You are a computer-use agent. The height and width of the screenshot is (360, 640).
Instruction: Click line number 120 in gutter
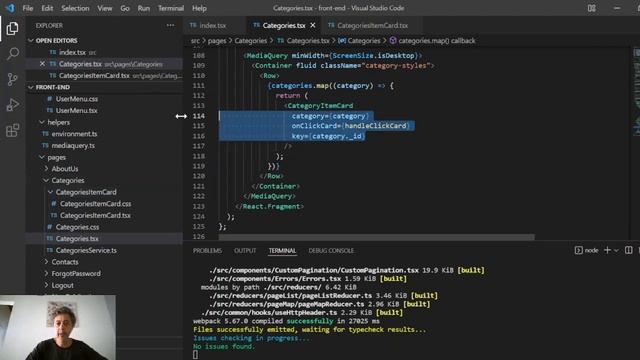pos(198,176)
